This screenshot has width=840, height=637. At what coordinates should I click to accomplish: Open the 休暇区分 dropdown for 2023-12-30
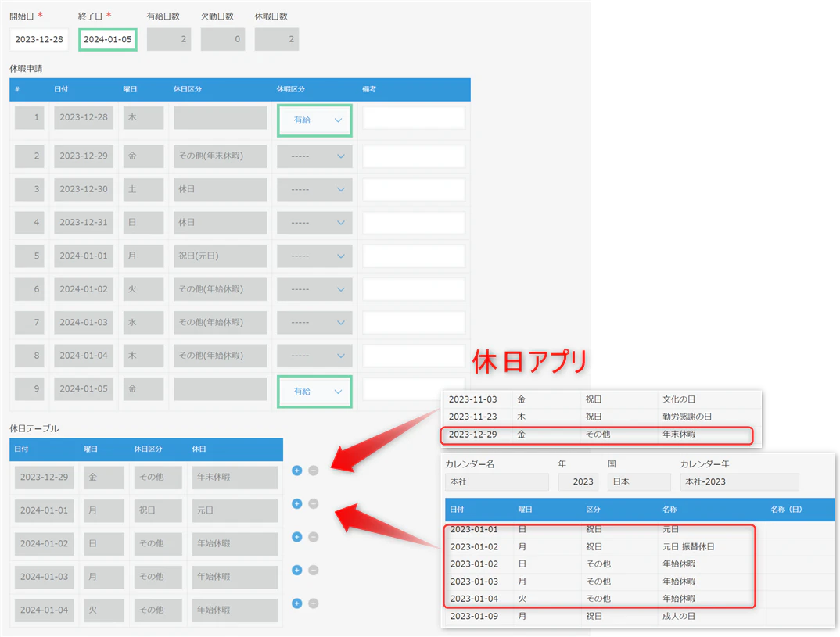tap(314, 189)
